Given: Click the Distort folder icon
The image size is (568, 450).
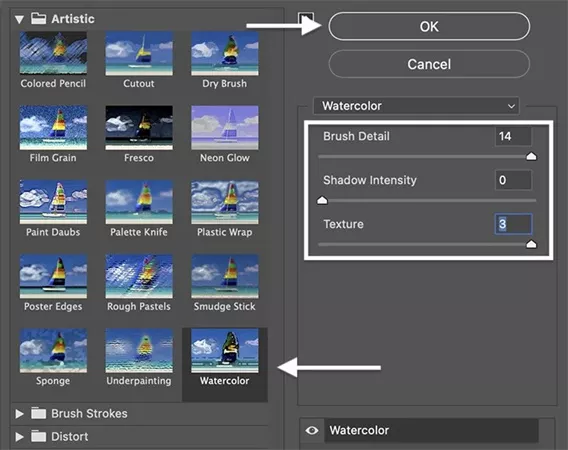Looking at the screenshot, I should (38, 436).
